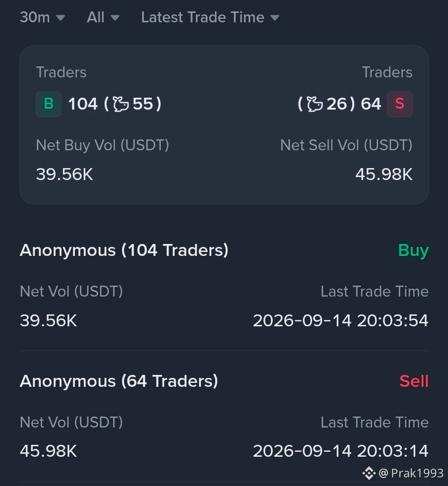Click the green Buy label
This screenshot has width=448, height=486.
click(x=413, y=250)
